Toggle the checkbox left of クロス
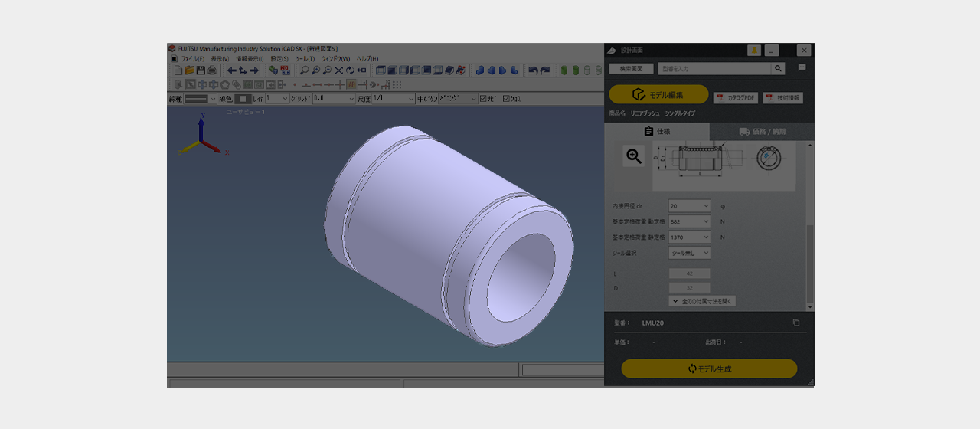Viewport: 980px width, 429px height. point(482,99)
